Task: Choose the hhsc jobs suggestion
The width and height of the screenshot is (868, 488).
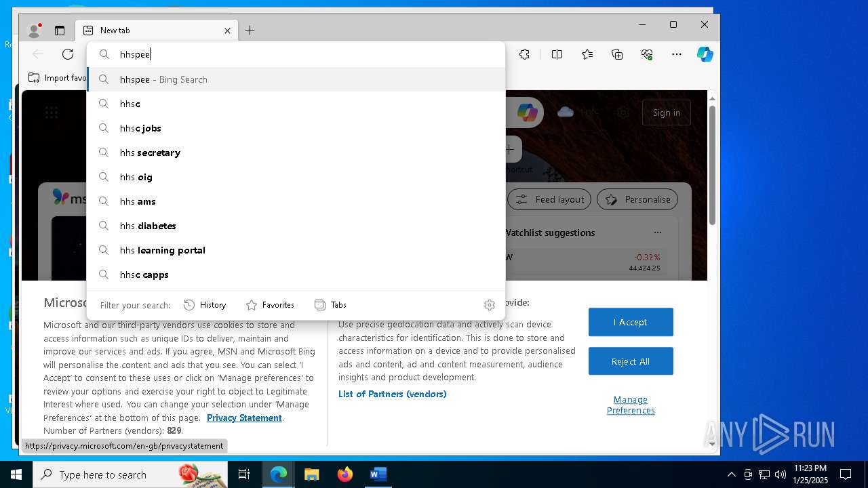Action: [296, 128]
